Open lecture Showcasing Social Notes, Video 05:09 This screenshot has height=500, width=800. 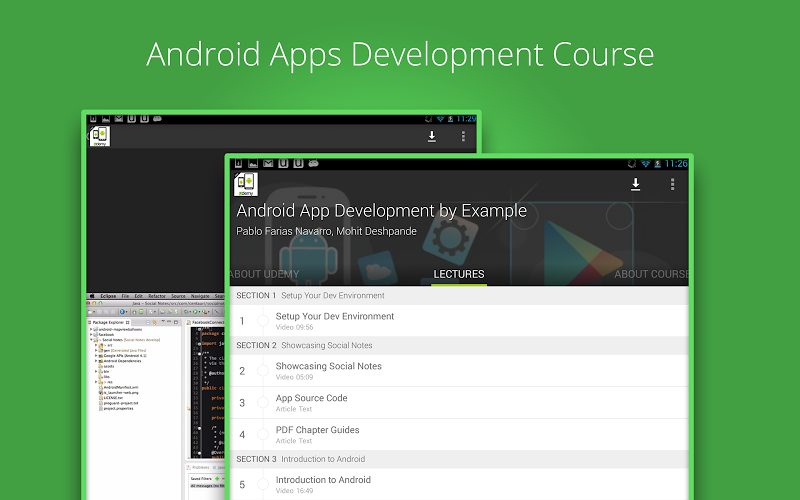459,371
